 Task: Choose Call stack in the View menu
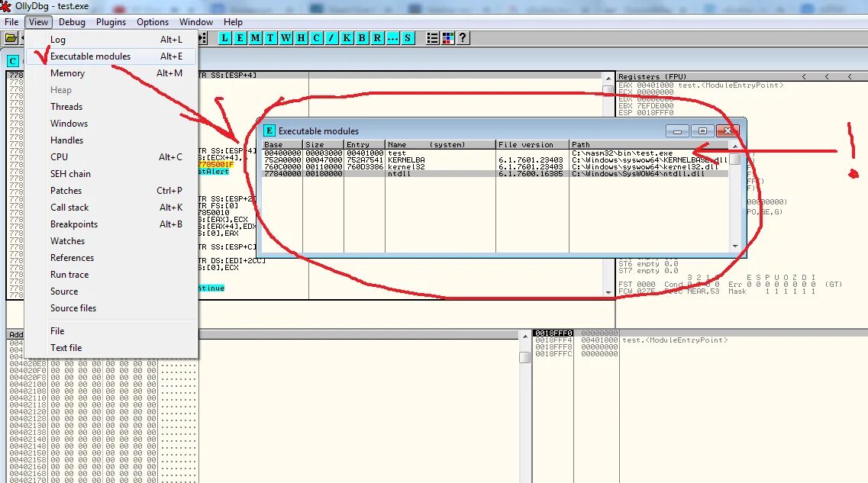[x=111, y=207]
